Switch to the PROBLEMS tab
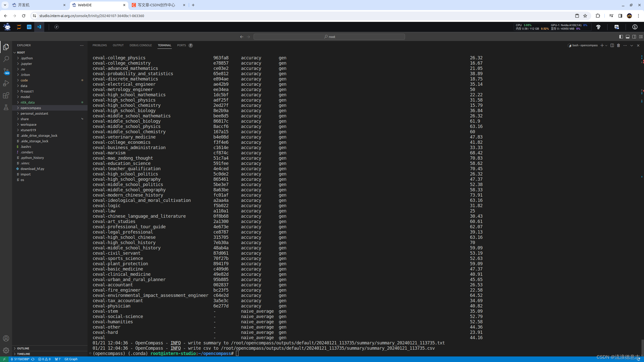 tap(100, 46)
